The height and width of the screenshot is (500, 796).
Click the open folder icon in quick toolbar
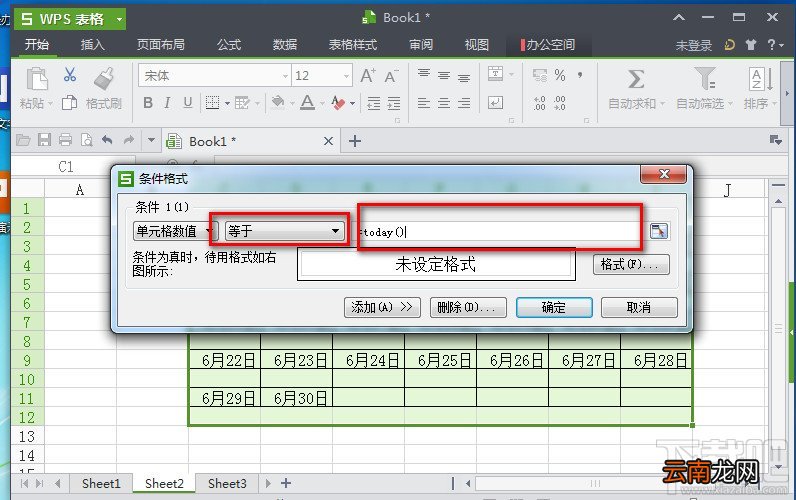point(23,140)
